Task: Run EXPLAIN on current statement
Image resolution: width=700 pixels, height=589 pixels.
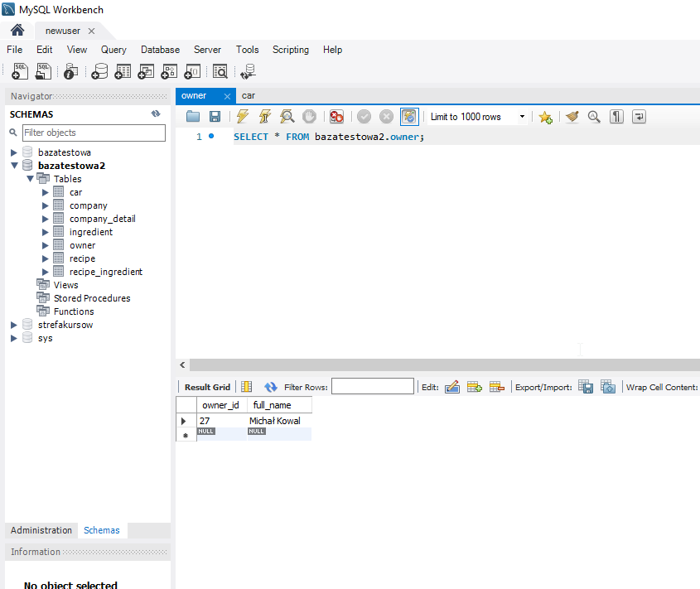Action: [287, 117]
